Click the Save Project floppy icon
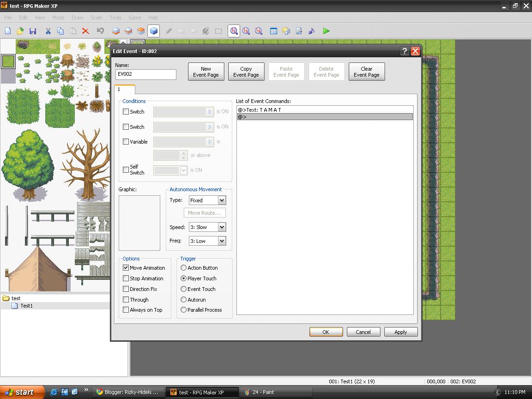 pos(33,31)
